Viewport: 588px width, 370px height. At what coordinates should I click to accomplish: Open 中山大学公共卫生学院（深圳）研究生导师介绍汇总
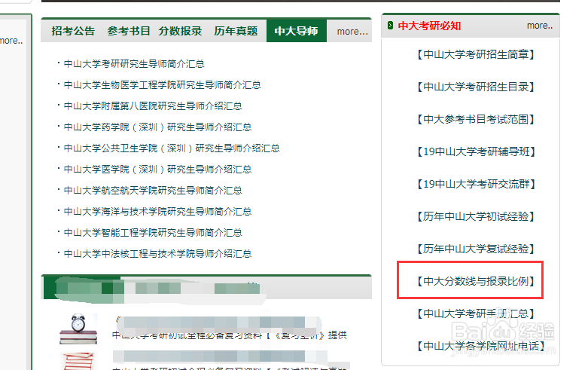(x=172, y=148)
